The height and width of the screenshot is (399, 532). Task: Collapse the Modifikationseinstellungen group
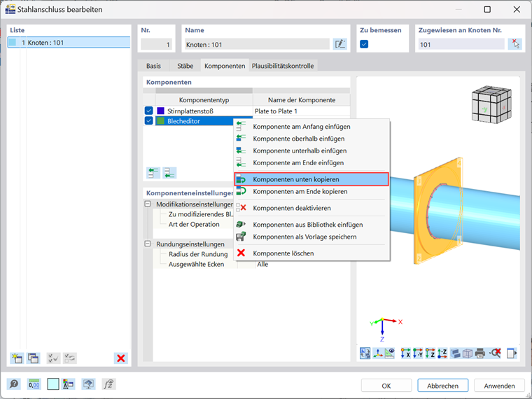(148, 204)
